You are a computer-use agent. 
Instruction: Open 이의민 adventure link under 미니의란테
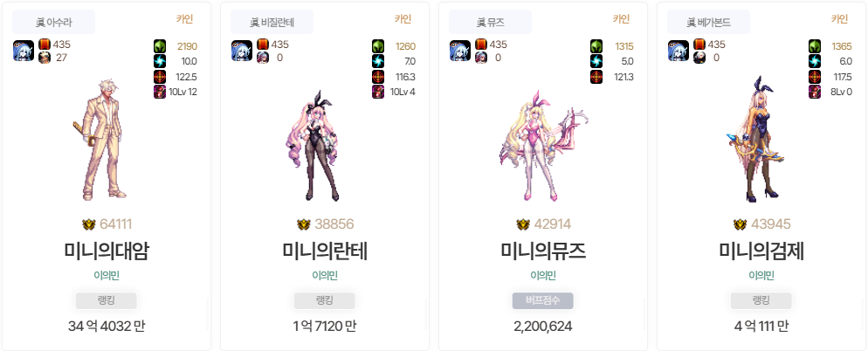(x=324, y=275)
